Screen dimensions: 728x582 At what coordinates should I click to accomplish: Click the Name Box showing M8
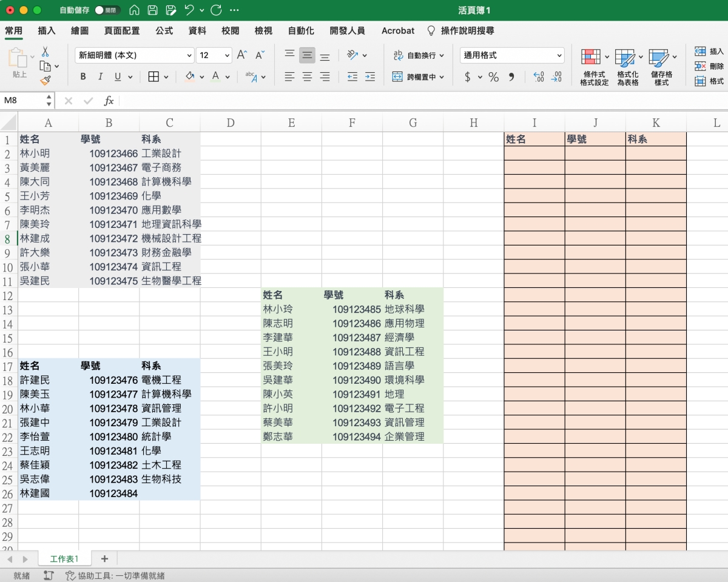23,101
